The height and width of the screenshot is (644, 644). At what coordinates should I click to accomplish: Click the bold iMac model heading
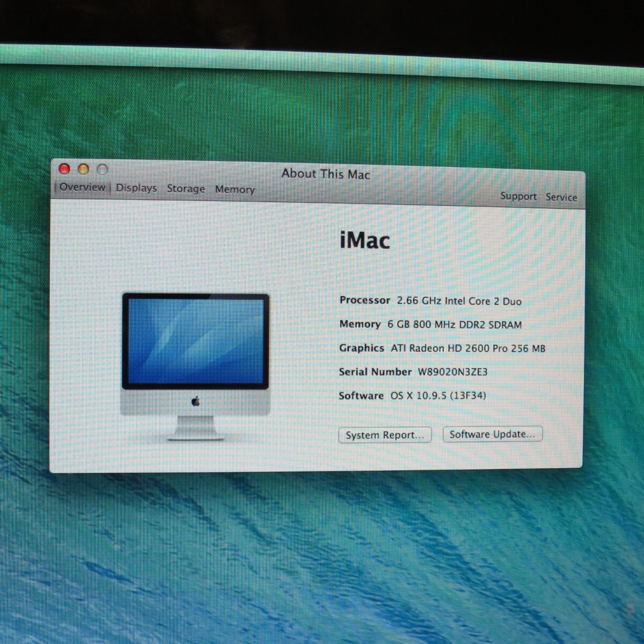point(365,240)
